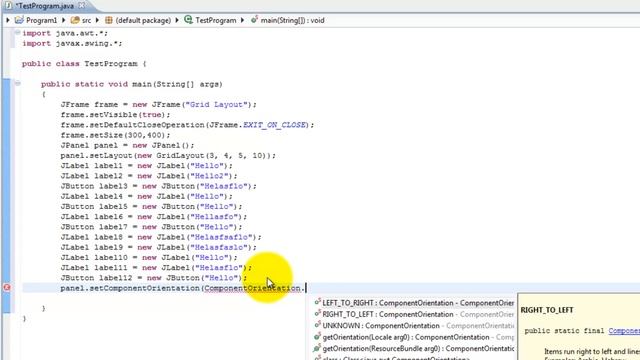Select (default package) in breadcrumb
This screenshot has width=640, height=360.
click(x=143, y=20)
